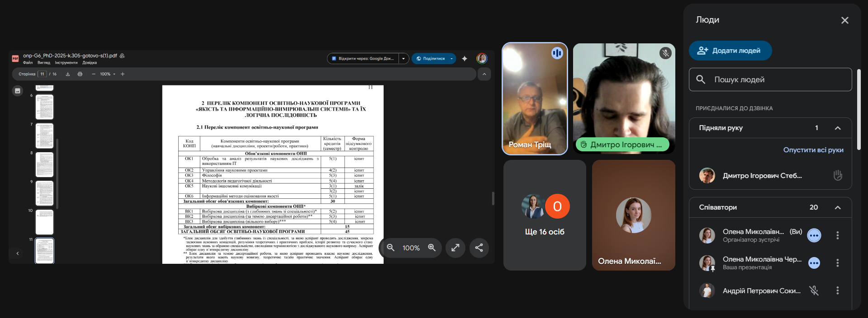Click the Опустити всі руки link
This screenshot has width=868, height=318.
point(813,150)
